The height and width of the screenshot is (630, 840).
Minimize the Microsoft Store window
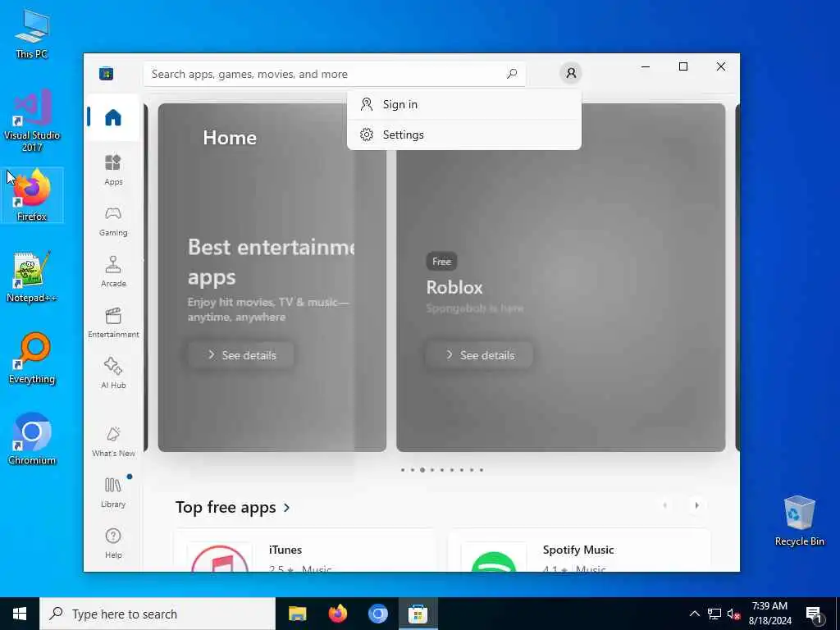(x=646, y=67)
